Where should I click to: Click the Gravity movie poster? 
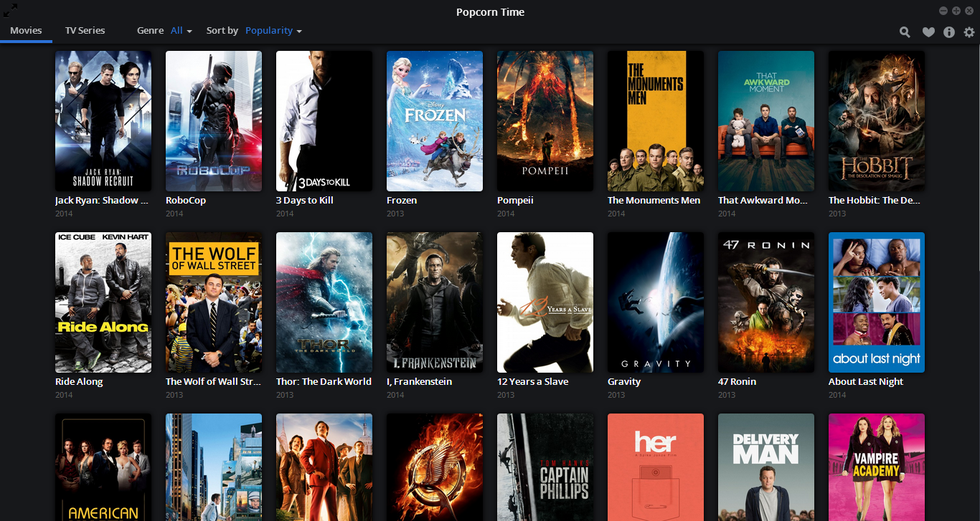click(x=655, y=302)
